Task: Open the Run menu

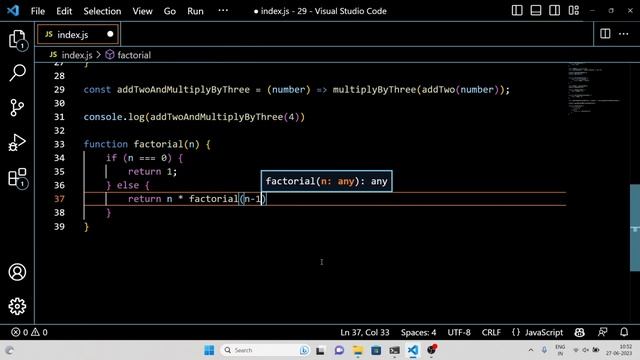Action: pyautogui.click(x=195, y=11)
